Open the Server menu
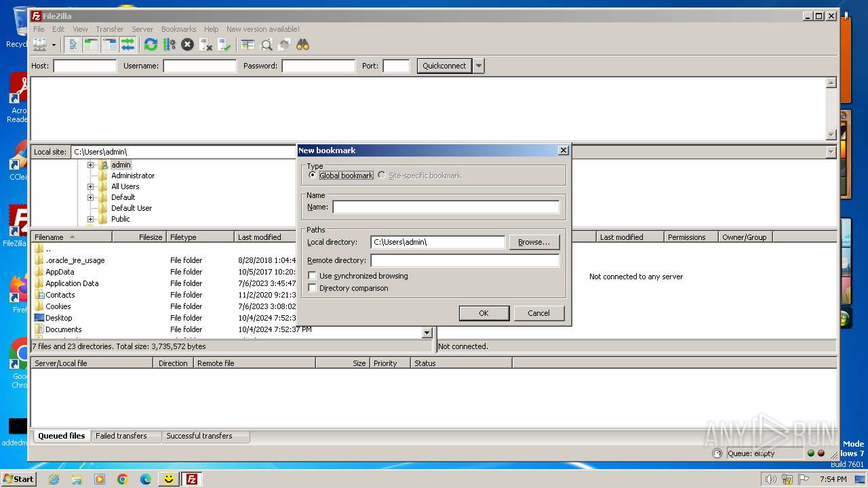This screenshot has width=868, height=488. (142, 29)
